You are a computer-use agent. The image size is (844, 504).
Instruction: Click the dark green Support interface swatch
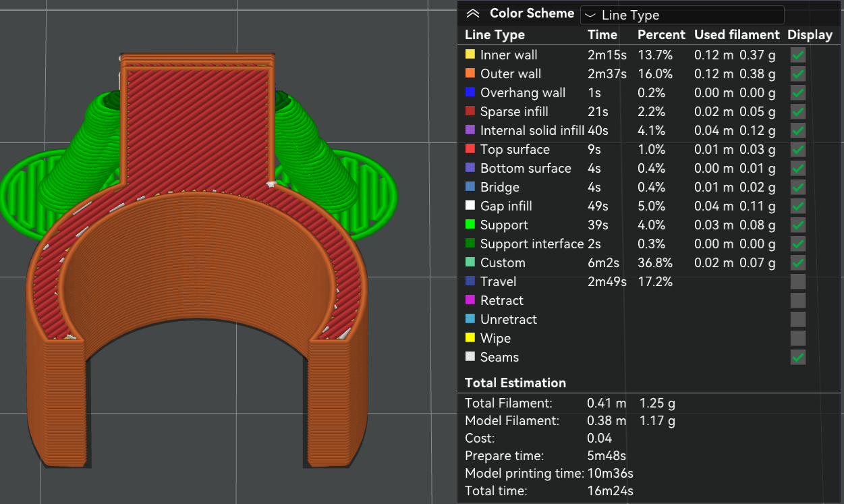click(x=470, y=244)
